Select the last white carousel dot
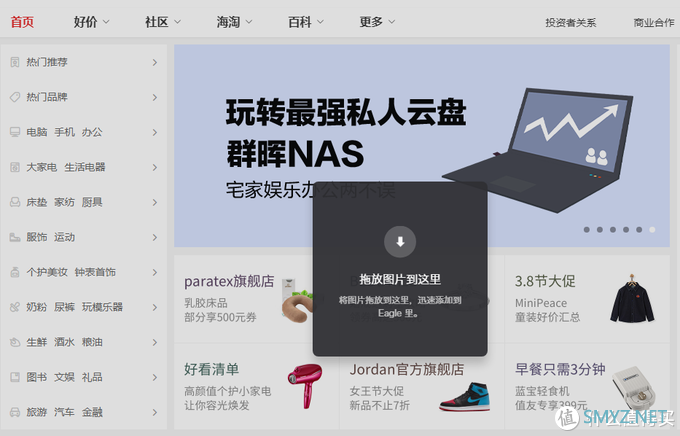Viewport: 680px width, 436px height. click(x=652, y=229)
